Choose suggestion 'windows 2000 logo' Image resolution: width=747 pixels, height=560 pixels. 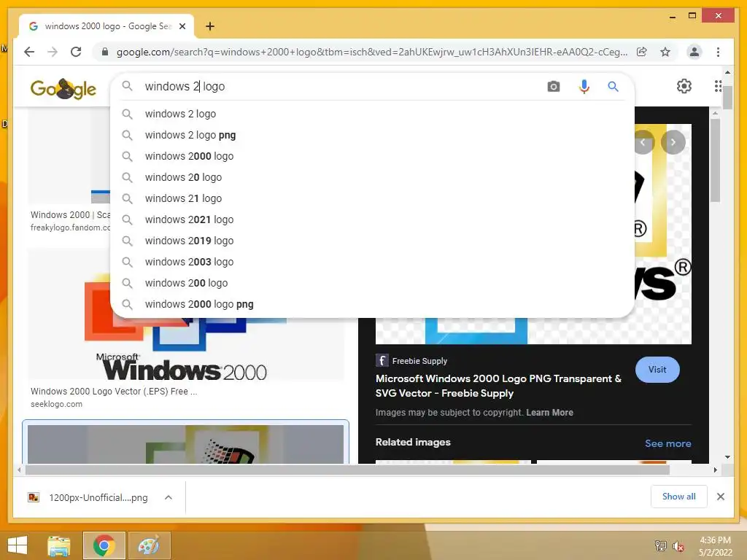tap(372, 156)
